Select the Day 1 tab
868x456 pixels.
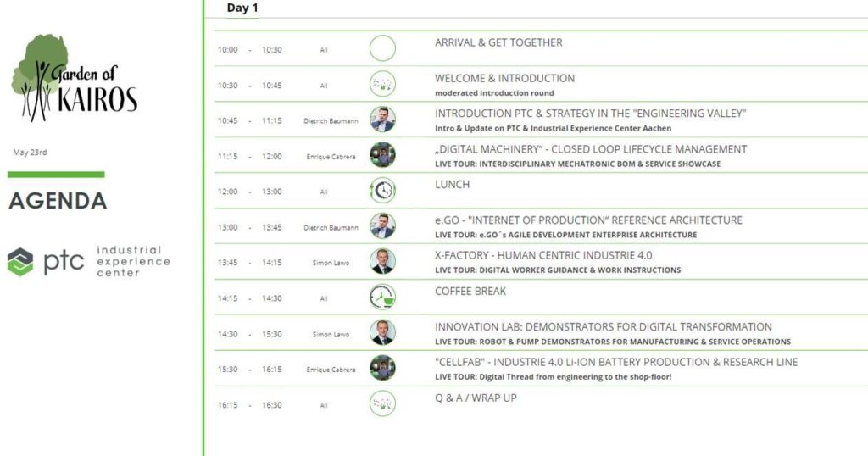pos(242,8)
